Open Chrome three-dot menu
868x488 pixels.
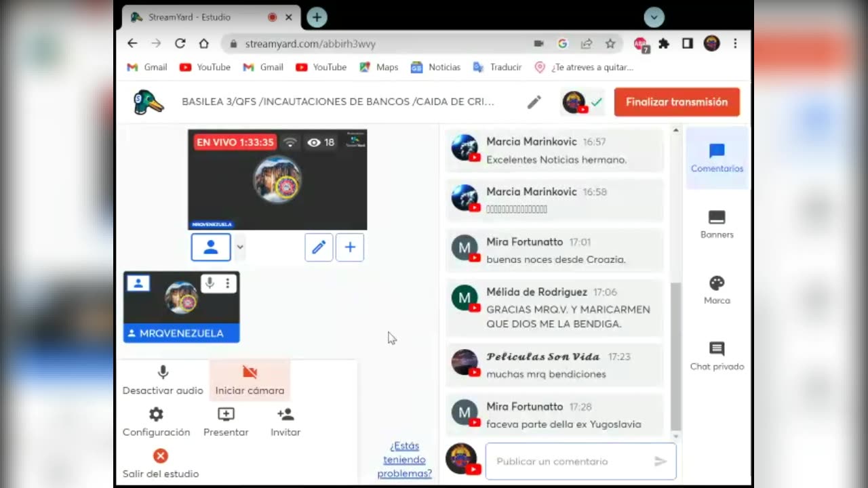click(x=735, y=43)
